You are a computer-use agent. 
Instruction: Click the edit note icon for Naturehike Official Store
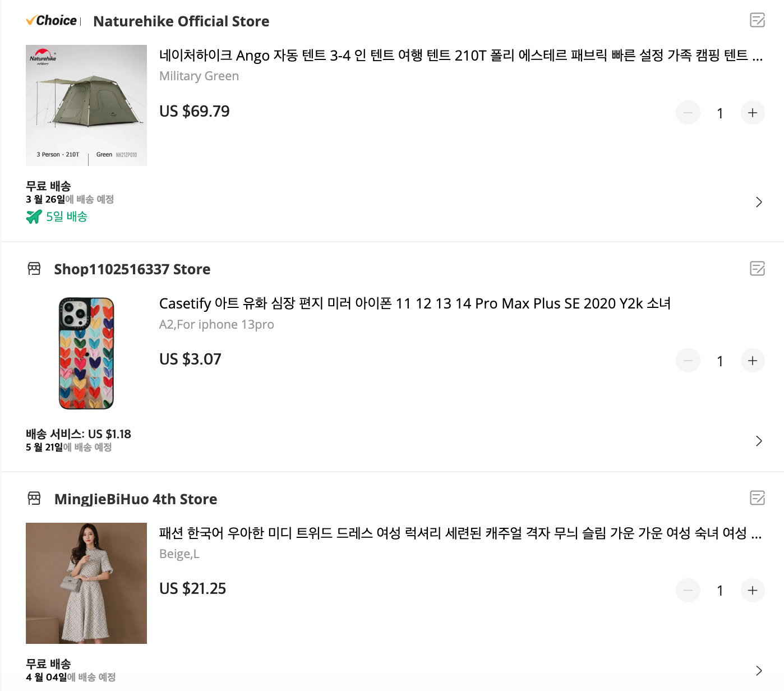[759, 20]
